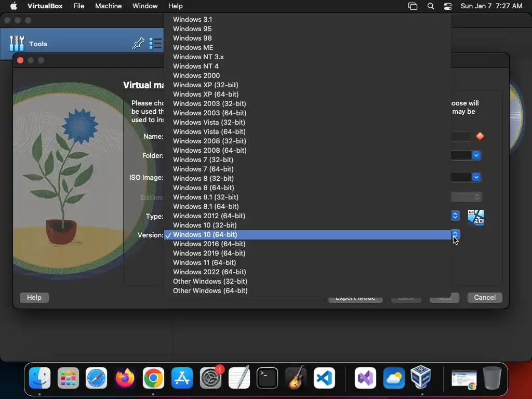Open the App Store from the Dock

[x=182, y=378]
